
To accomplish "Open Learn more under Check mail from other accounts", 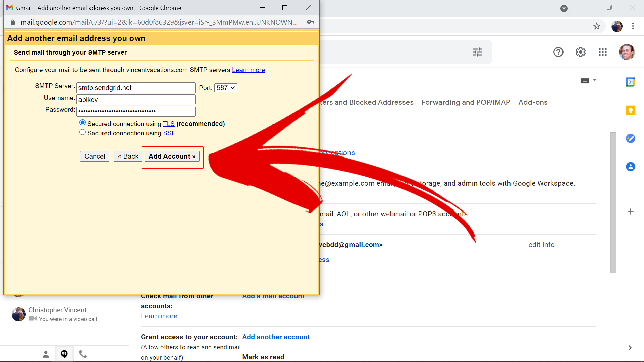I will (x=159, y=316).
